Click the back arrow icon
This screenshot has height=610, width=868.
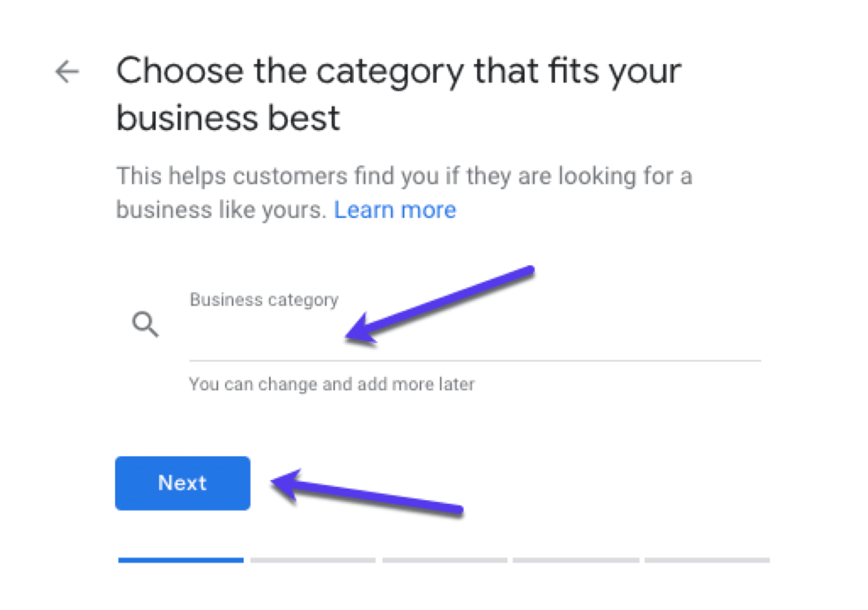click(68, 71)
